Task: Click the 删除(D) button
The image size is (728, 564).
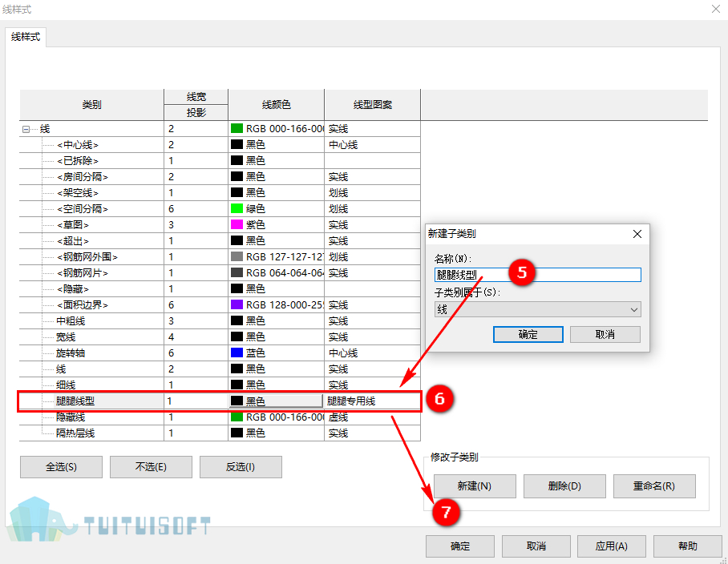Action: pyautogui.click(x=564, y=486)
